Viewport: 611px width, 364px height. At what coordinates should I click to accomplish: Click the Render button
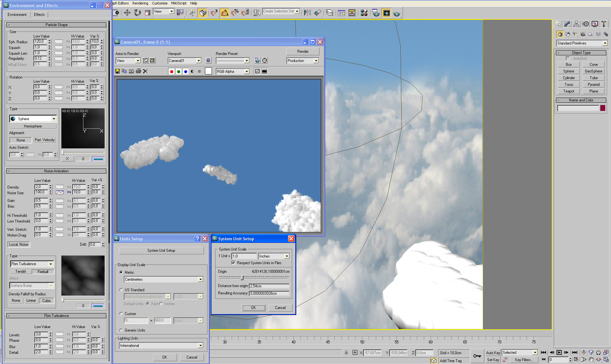303,52
